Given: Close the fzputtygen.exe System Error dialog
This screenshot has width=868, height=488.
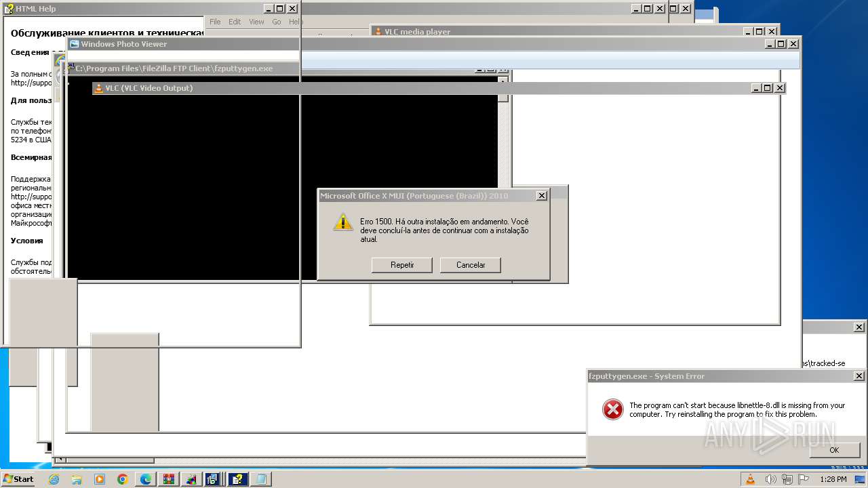Looking at the screenshot, I should pos(859,376).
